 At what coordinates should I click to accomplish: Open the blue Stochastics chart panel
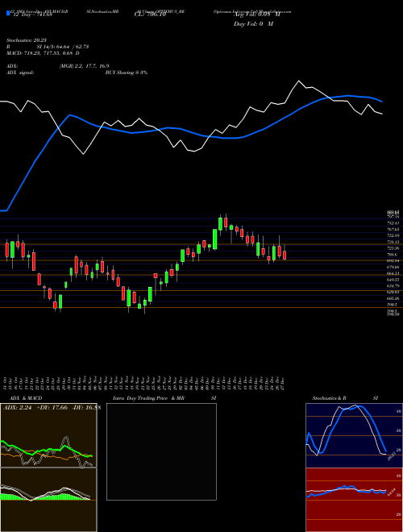point(354,435)
